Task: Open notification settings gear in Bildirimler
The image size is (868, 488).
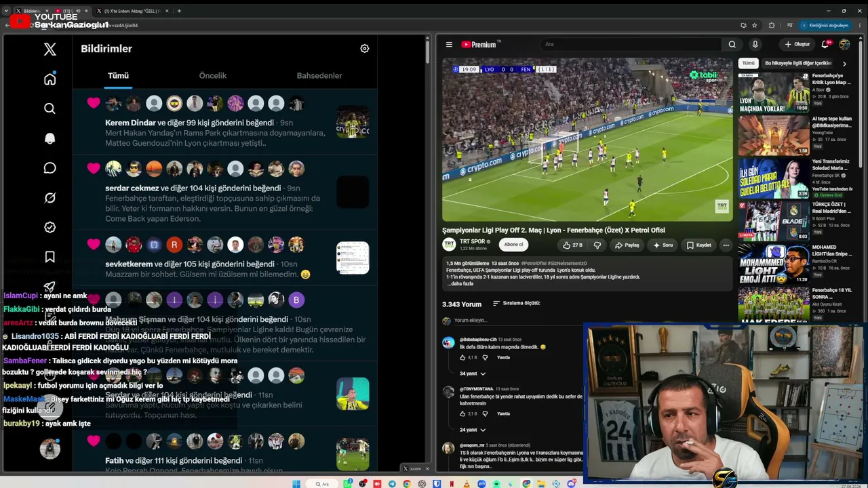Action: point(365,48)
